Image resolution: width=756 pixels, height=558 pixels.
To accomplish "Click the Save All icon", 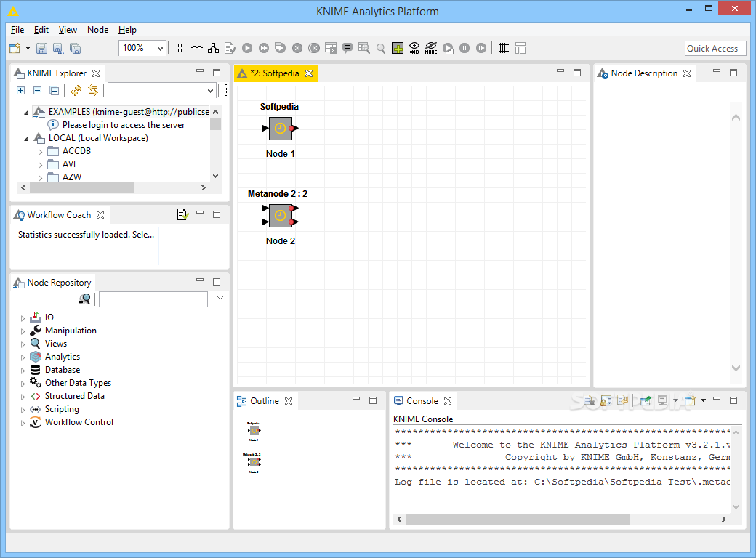I will (75, 48).
